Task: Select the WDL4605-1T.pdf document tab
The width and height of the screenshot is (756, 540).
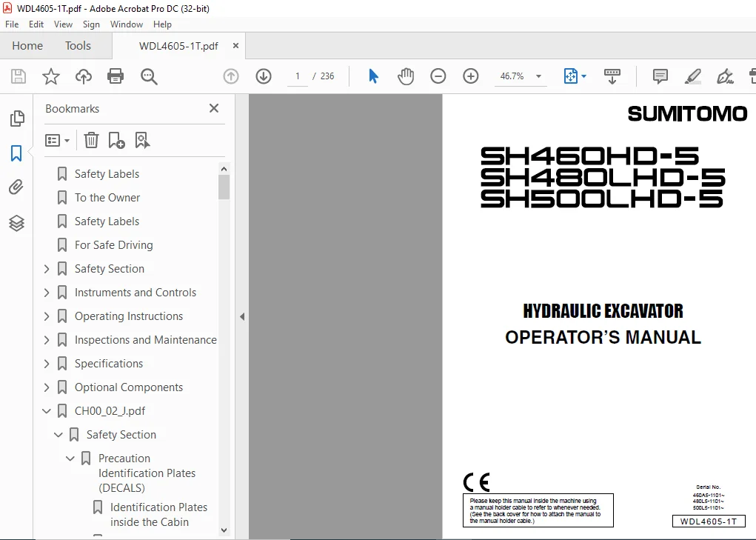Action: point(179,46)
